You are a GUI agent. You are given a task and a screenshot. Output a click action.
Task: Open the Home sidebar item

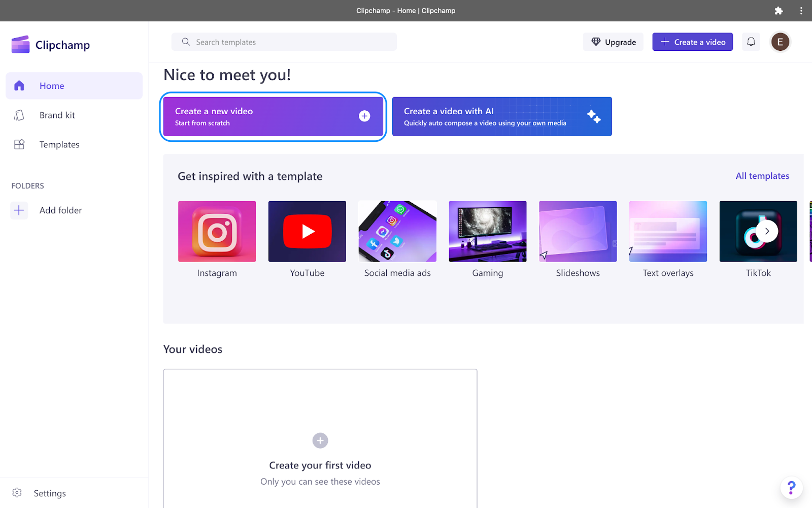pos(74,86)
